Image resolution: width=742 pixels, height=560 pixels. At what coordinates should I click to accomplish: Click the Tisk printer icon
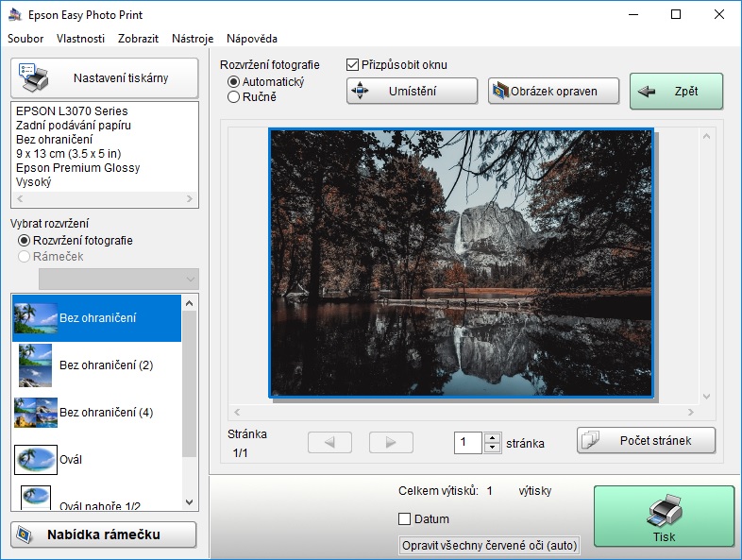click(664, 510)
